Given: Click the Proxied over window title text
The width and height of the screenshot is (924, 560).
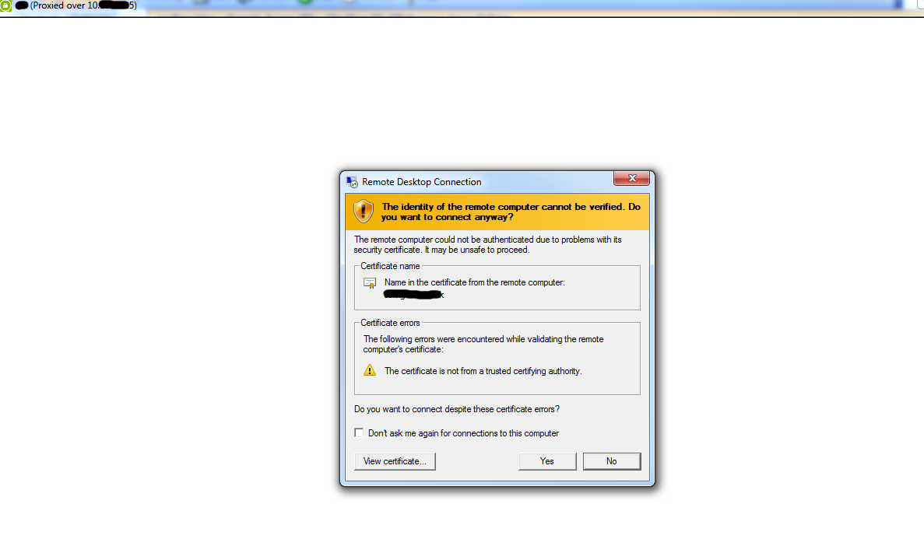Looking at the screenshot, I should (x=83, y=5).
